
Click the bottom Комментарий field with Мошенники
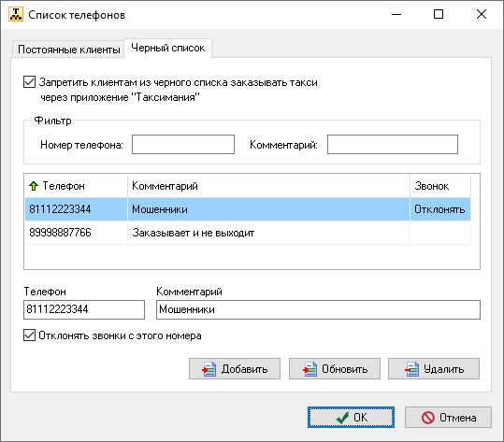[x=318, y=309]
